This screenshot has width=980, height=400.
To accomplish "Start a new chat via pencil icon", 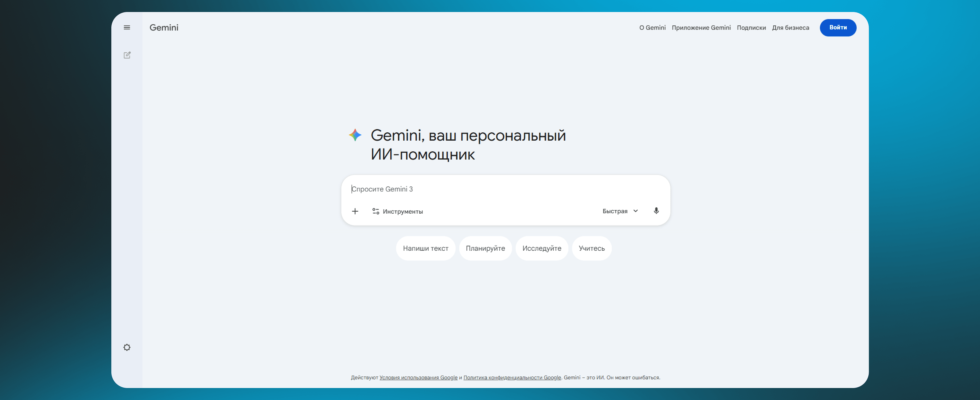I will tap(127, 55).
